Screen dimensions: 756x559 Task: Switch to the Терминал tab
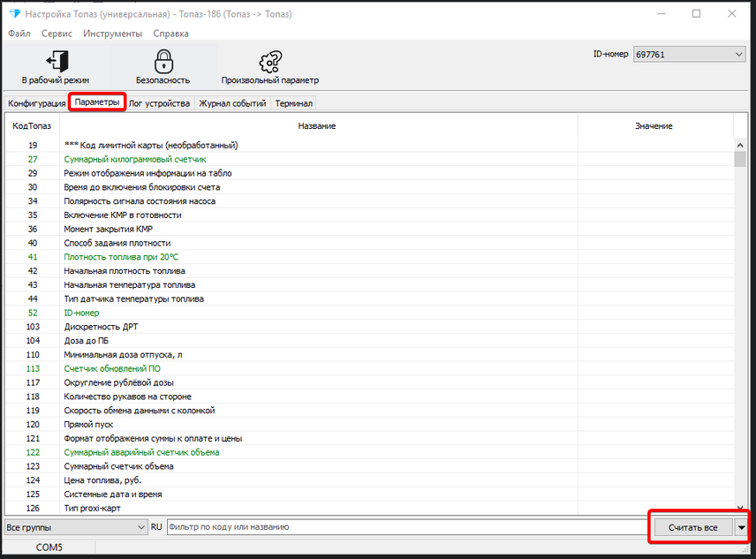click(293, 103)
